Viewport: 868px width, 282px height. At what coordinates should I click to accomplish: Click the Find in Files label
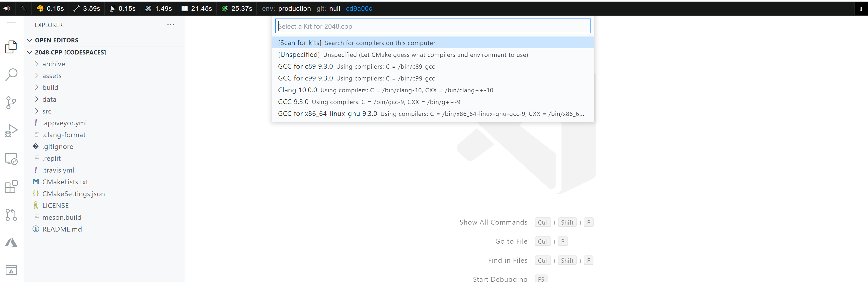pyautogui.click(x=508, y=260)
